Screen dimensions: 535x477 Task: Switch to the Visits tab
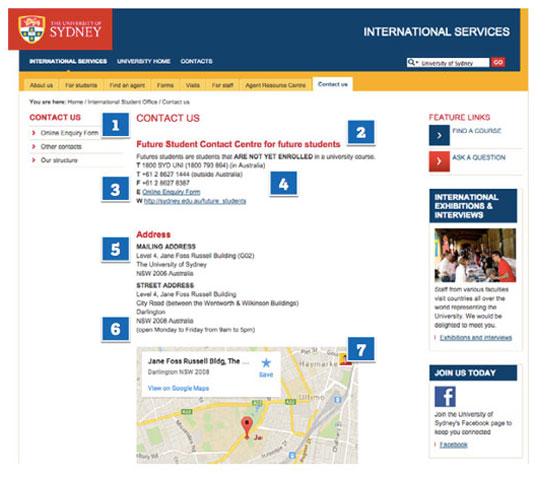193,85
